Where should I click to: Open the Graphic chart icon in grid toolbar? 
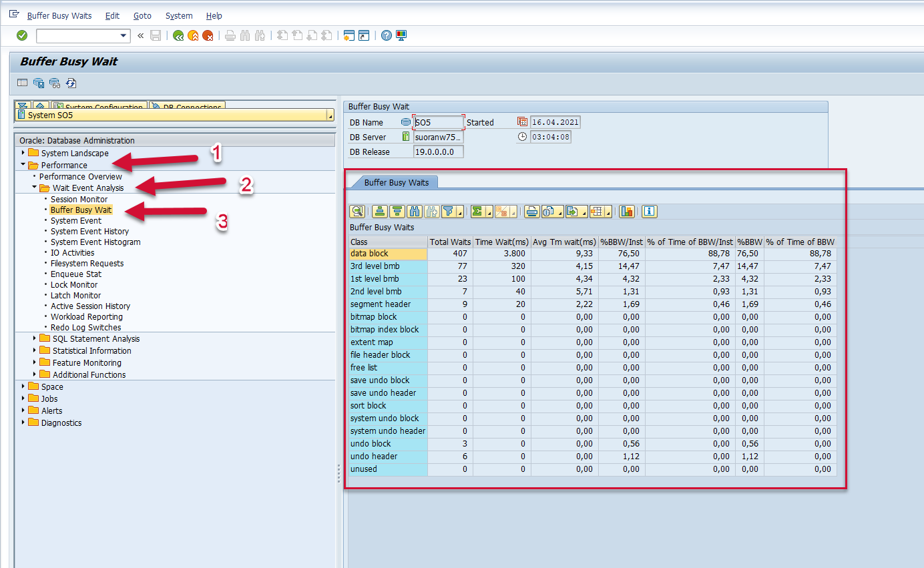(x=626, y=212)
